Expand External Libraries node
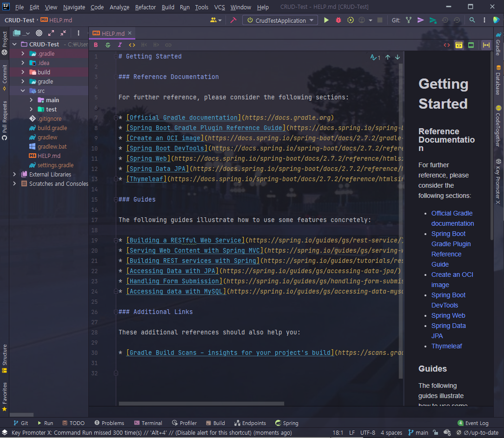The width and height of the screenshot is (504, 438). (14, 174)
